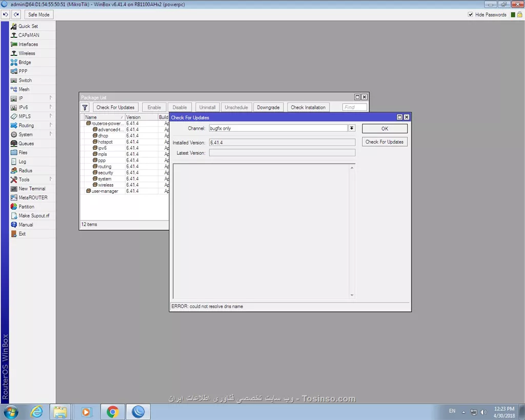The image size is (525, 420).
Task: Click the Enable button in Package List
Action: click(154, 108)
